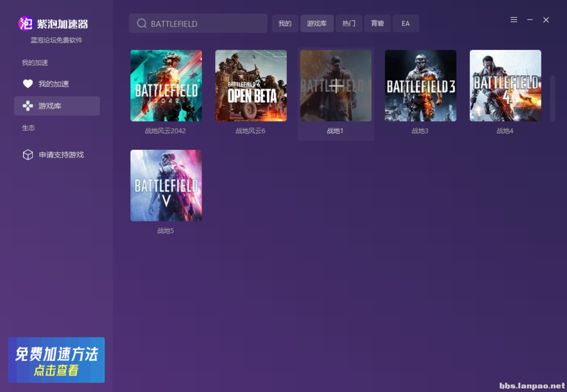Open the 热门 filter tab
The image size is (567, 392).
coord(349,24)
